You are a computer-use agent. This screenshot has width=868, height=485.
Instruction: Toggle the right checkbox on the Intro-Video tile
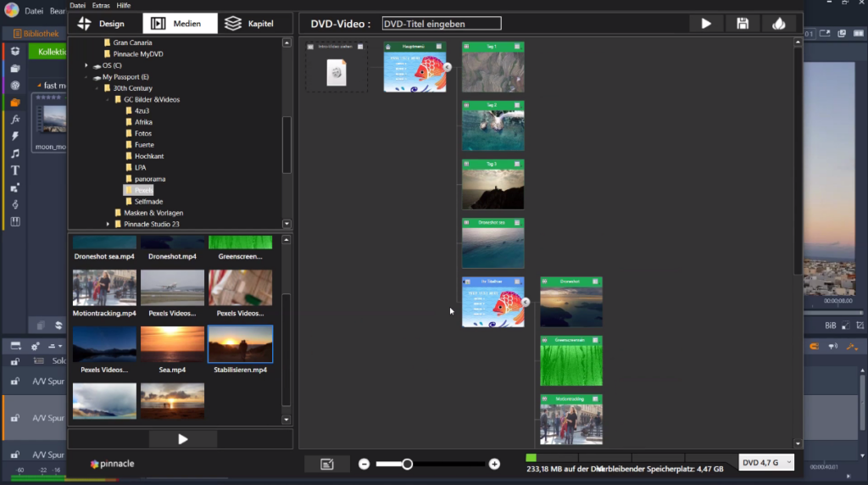click(360, 47)
